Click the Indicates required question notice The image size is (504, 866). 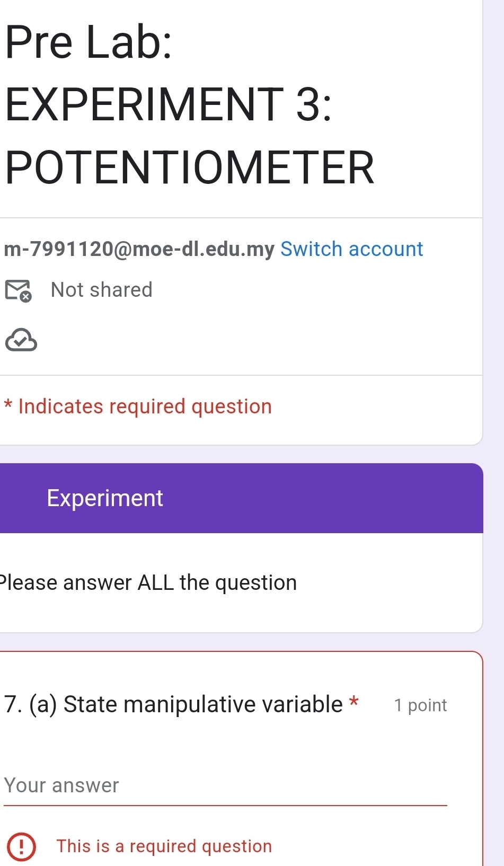click(x=145, y=407)
